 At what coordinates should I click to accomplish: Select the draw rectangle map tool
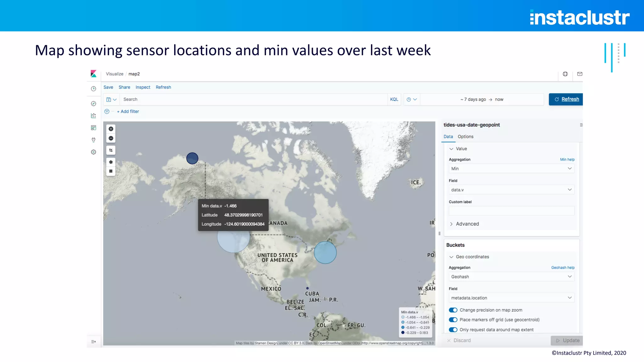[111, 171]
